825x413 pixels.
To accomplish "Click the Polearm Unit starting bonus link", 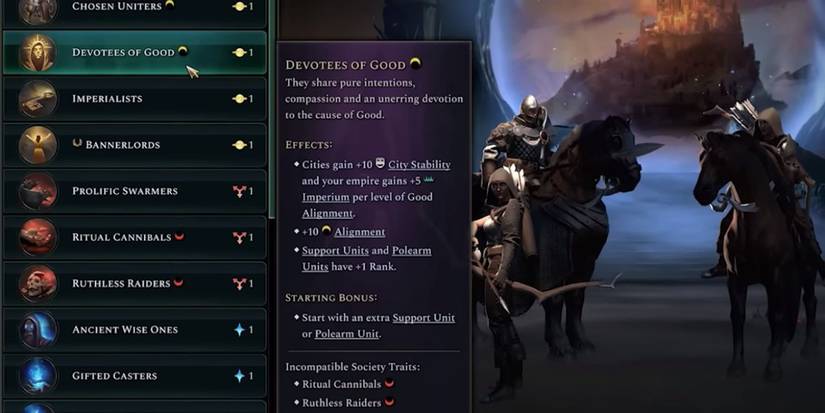I will pyautogui.click(x=347, y=334).
